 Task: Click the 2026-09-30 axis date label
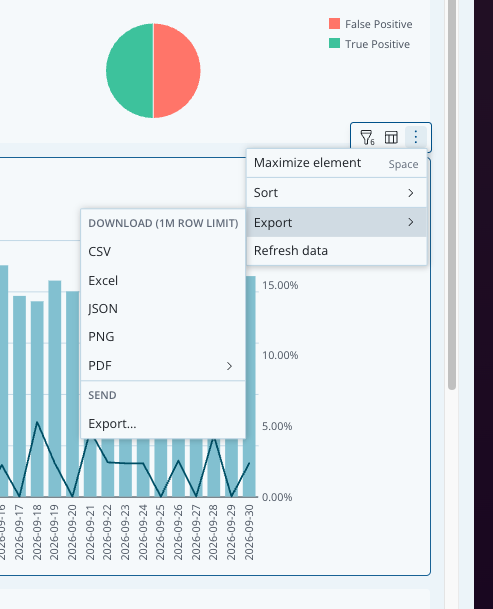pos(249,532)
